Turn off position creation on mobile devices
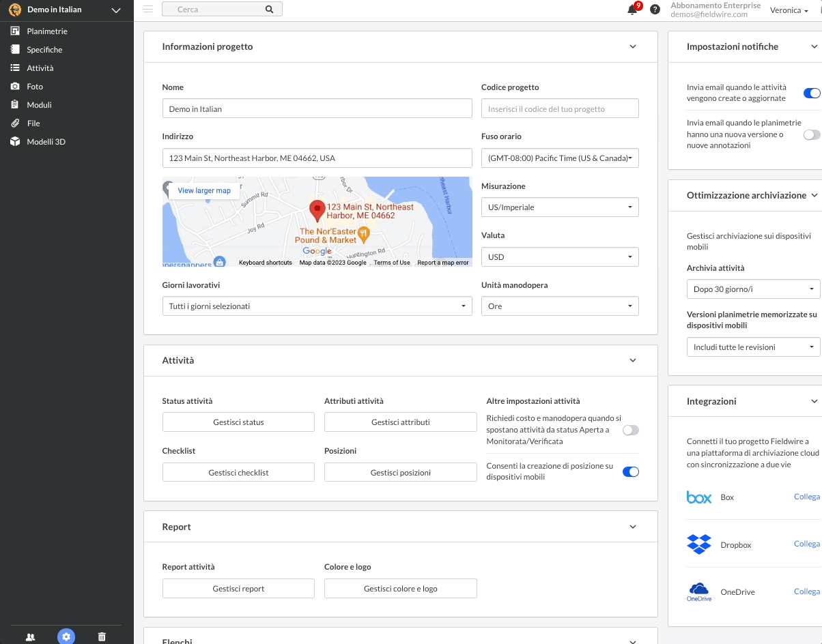The height and width of the screenshot is (644, 822). (x=630, y=471)
